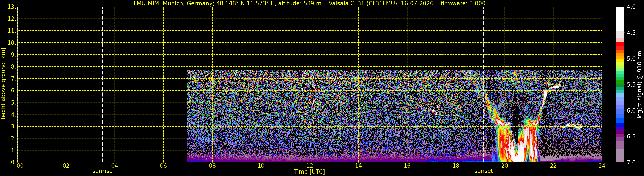The height and width of the screenshot is (176, 644).
Task: Click the white top section of colorbar
Action: (620, 19)
